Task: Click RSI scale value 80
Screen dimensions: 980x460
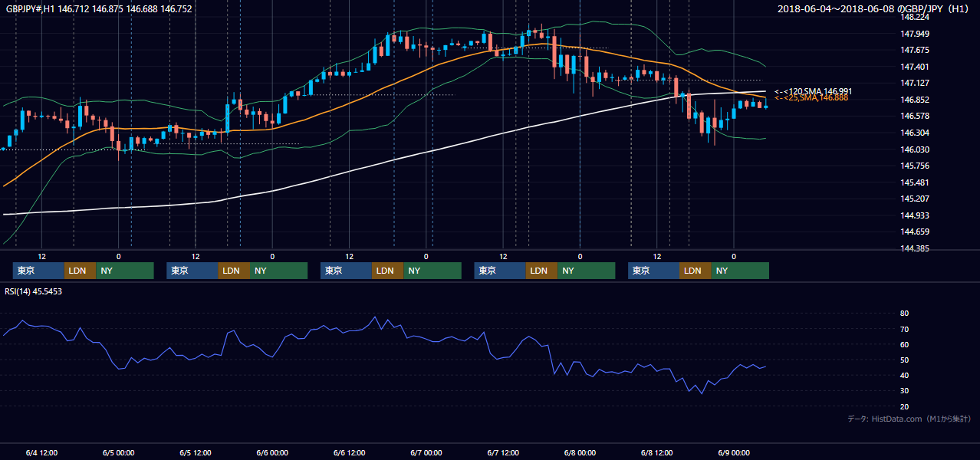Action: coord(905,314)
